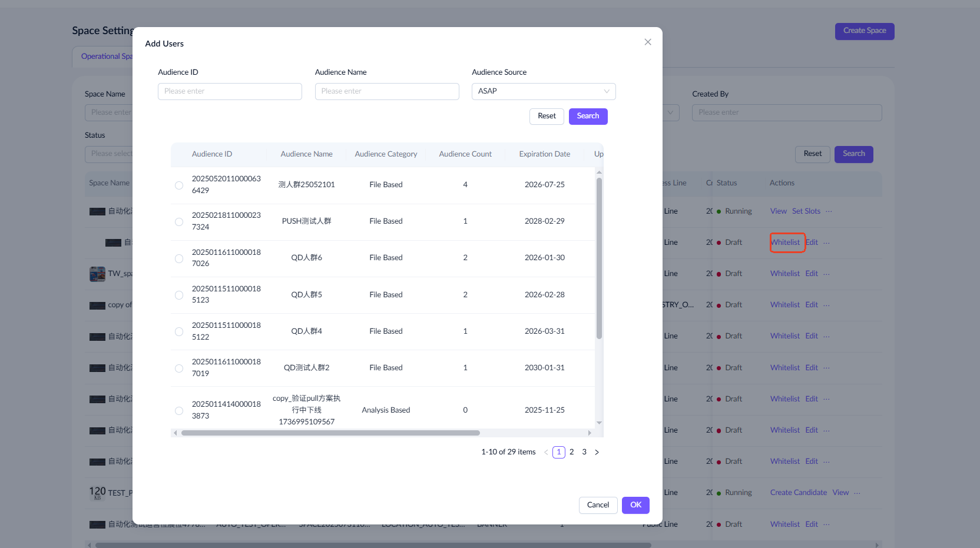
Task: Open more actions menu for TEST_P row
Action: (857, 493)
